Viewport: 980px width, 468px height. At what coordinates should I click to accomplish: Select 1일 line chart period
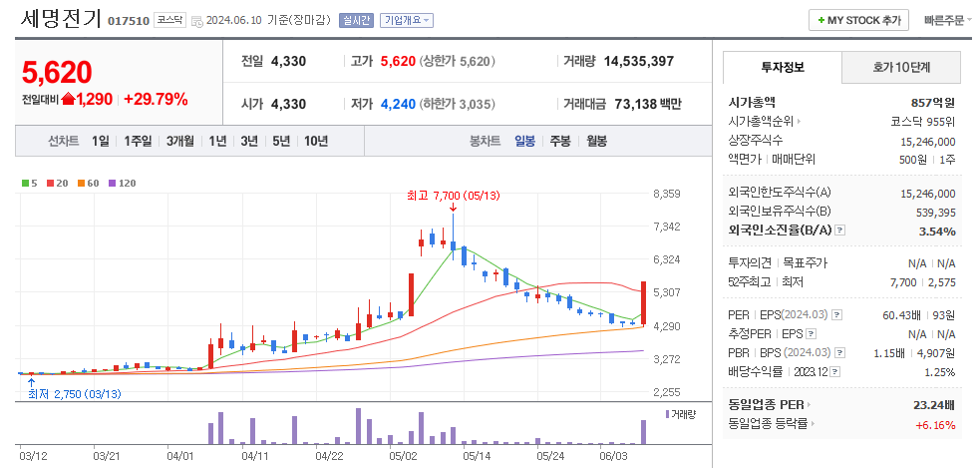pos(100,141)
